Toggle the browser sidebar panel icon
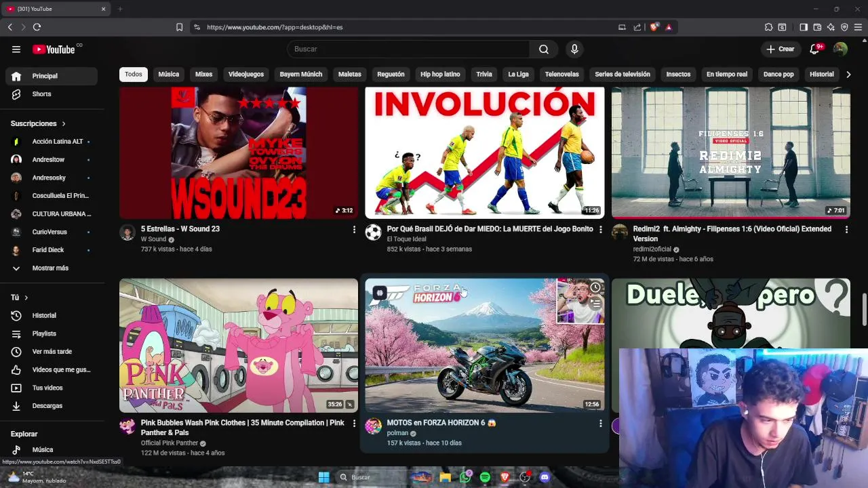 804,27
